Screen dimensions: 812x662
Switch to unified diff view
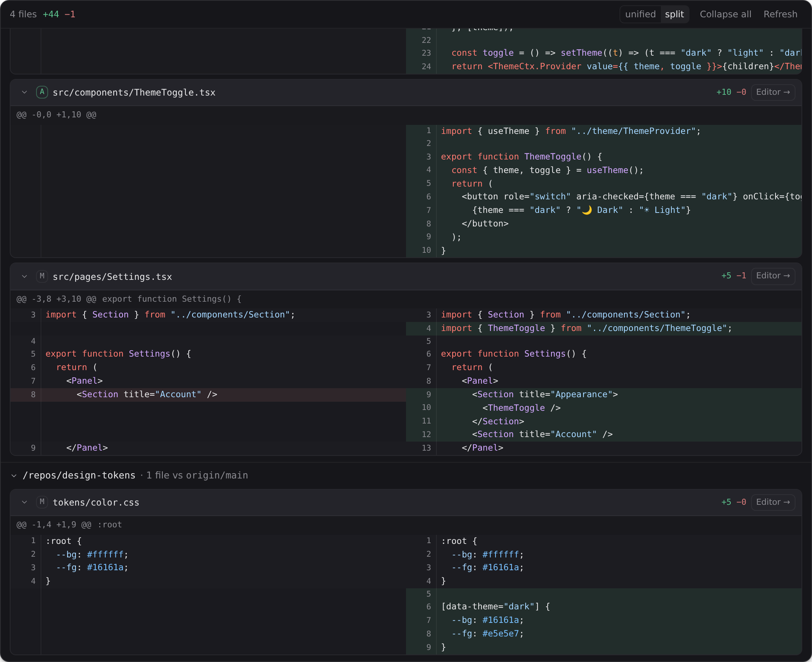[640, 15]
